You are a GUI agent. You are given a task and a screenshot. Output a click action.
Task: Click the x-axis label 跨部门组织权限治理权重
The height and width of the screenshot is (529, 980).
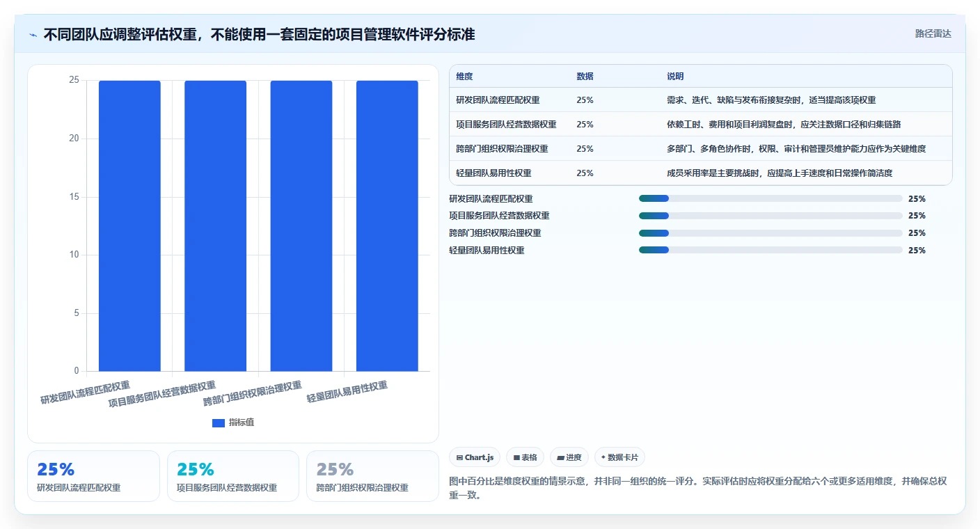click(x=253, y=394)
